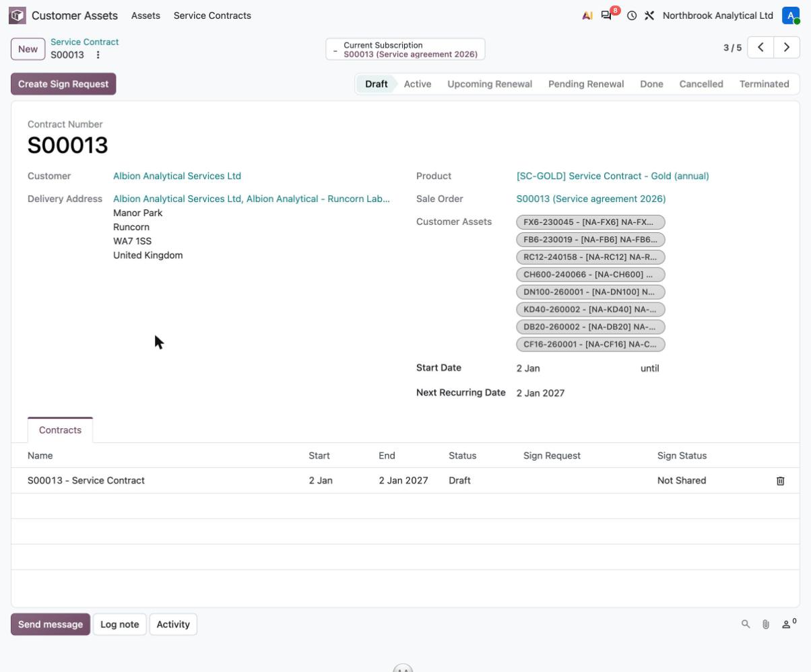Image resolution: width=811 pixels, height=672 pixels.
Task: Select the Contracts tab
Action: pos(60,430)
